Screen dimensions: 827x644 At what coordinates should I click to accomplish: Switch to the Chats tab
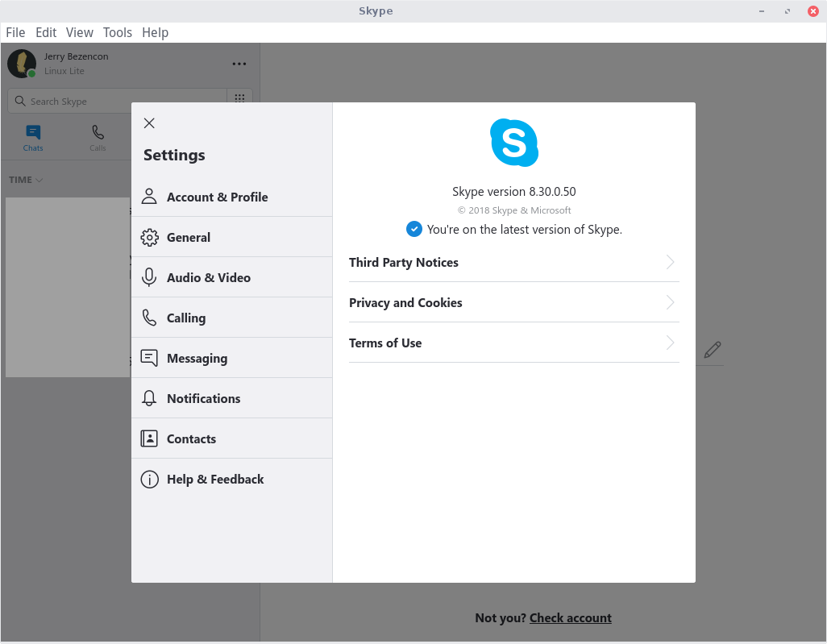coord(33,138)
